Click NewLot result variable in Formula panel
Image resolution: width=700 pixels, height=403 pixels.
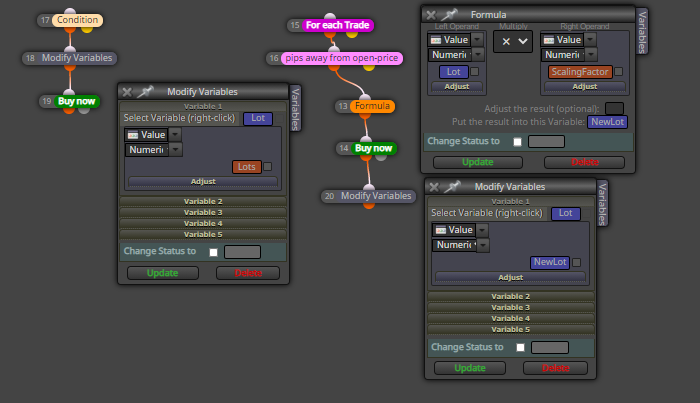click(607, 122)
